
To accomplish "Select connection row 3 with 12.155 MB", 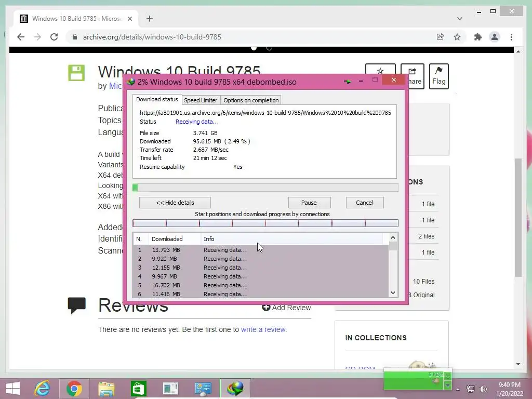I will click(x=261, y=268).
